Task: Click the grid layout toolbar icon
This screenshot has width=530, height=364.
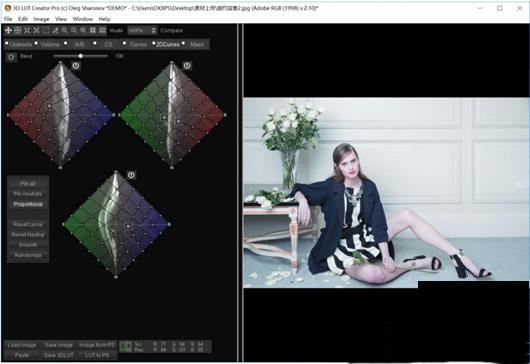Action: (x=102, y=30)
